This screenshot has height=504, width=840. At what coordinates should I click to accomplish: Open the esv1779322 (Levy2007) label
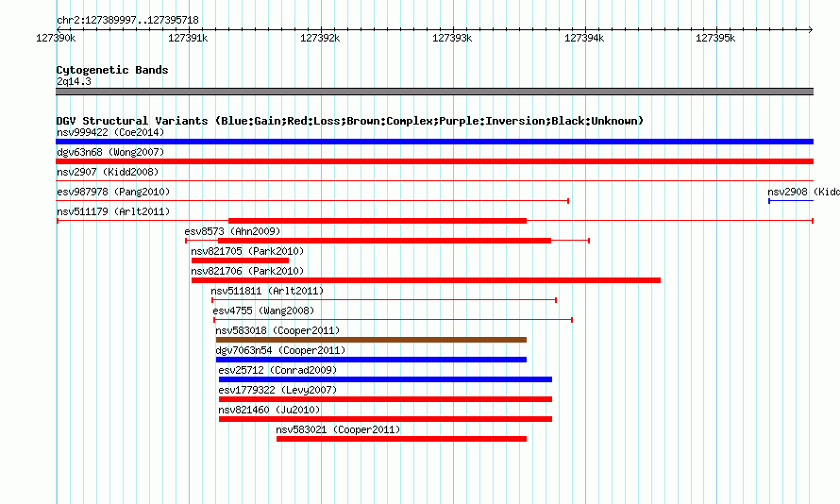click(x=277, y=390)
